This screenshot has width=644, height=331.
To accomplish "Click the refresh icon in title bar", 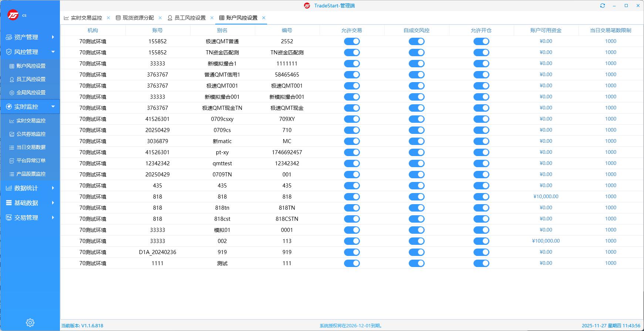I will tap(603, 6).
